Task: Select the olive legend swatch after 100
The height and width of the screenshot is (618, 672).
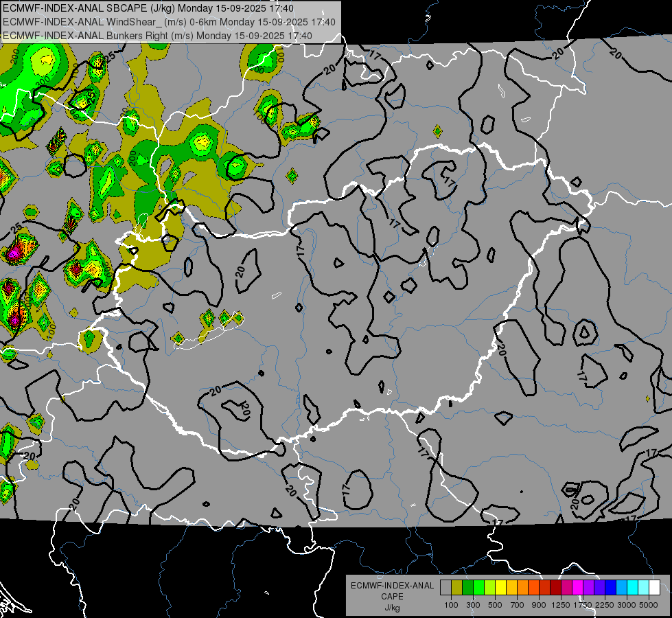Action: (x=456, y=588)
